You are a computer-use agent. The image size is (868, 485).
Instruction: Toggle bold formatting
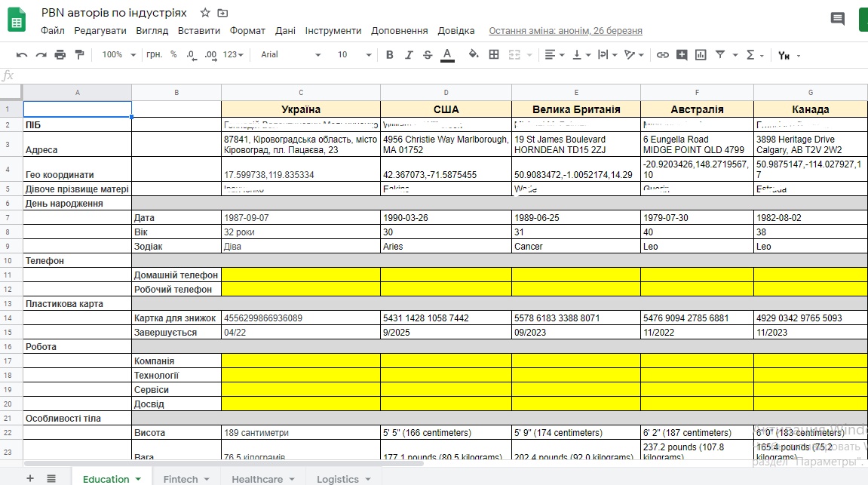tap(390, 55)
